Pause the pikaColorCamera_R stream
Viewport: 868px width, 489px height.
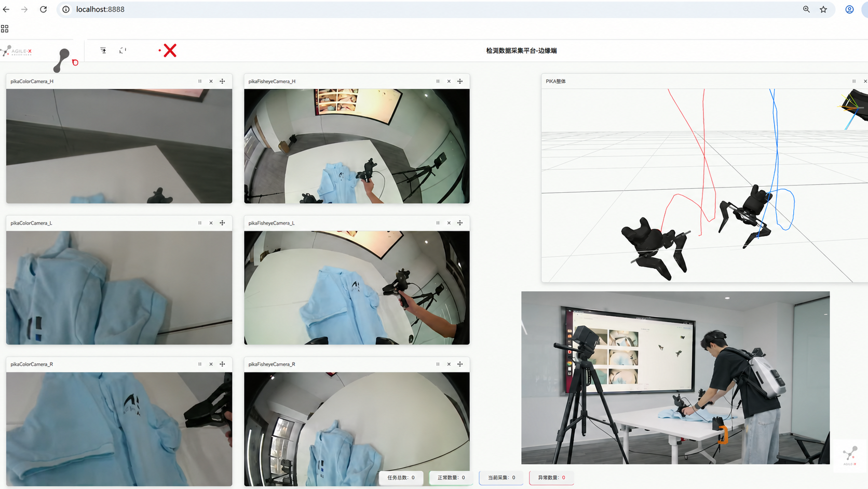pyautogui.click(x=200, y=364)
